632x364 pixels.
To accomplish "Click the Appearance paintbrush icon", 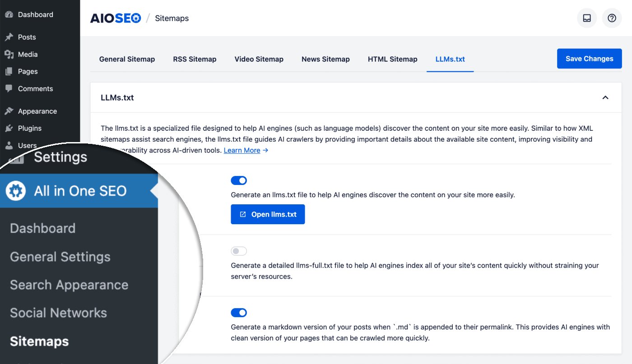I will (x=9, y=111).
